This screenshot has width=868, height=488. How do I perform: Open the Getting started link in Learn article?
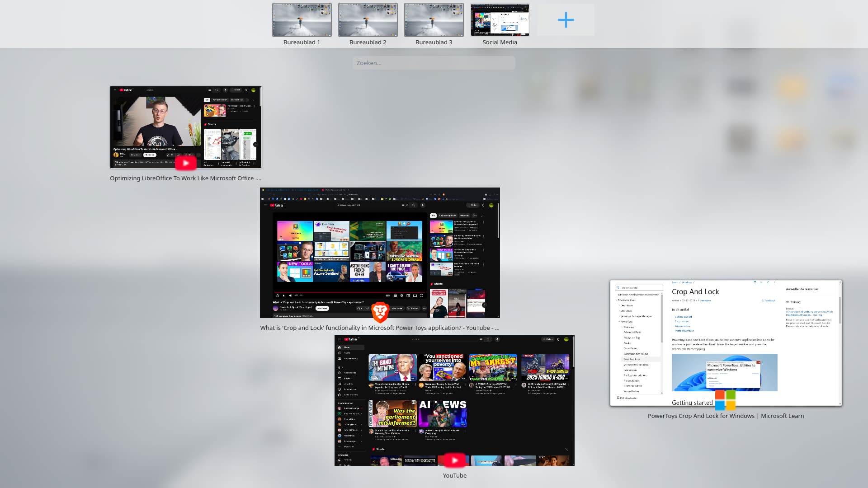coord(683,317)
